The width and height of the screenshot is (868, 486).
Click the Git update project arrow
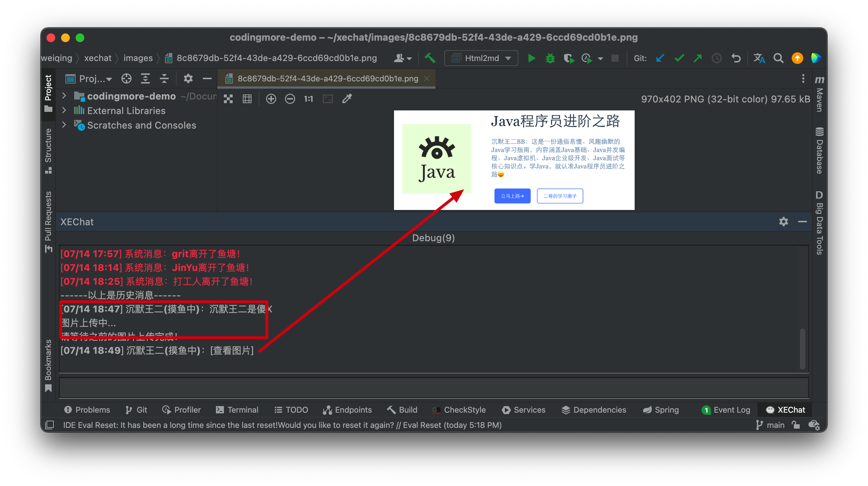tap(660, 58)
